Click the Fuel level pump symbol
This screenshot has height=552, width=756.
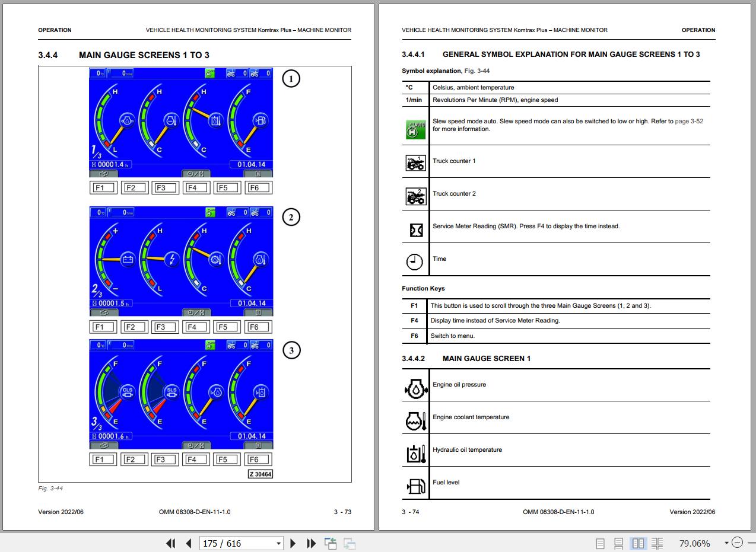tap(415, 486)
